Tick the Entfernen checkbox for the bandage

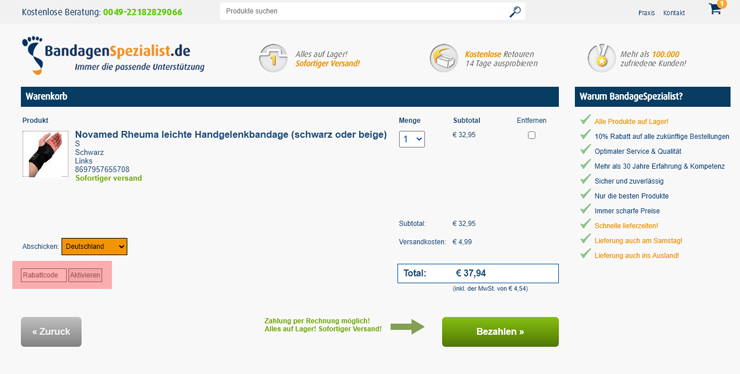pyautogui.click(x=531, y=135)
